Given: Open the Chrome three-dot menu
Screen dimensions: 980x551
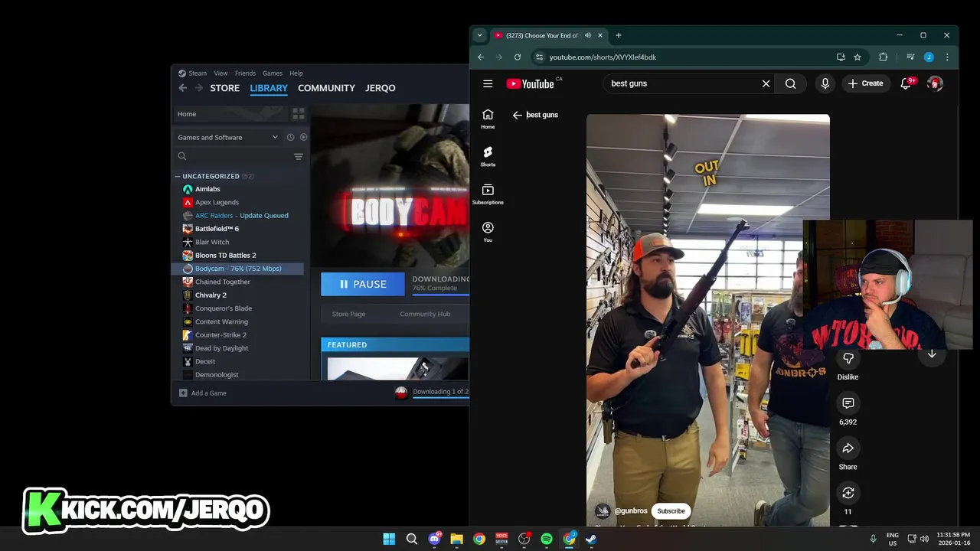Looking at the screenshot, I should (947, 57).
